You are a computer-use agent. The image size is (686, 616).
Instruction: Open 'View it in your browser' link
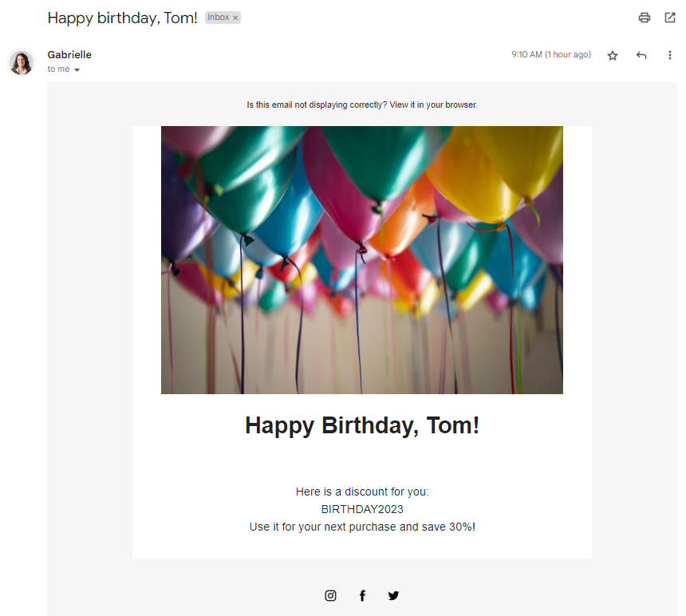click(x=434, y=105)
